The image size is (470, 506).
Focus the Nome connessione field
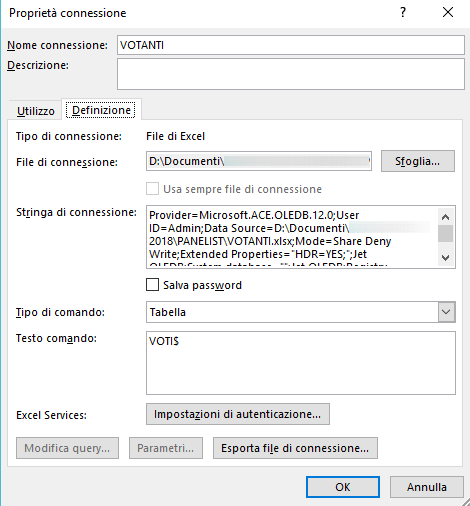pos(291,45)
